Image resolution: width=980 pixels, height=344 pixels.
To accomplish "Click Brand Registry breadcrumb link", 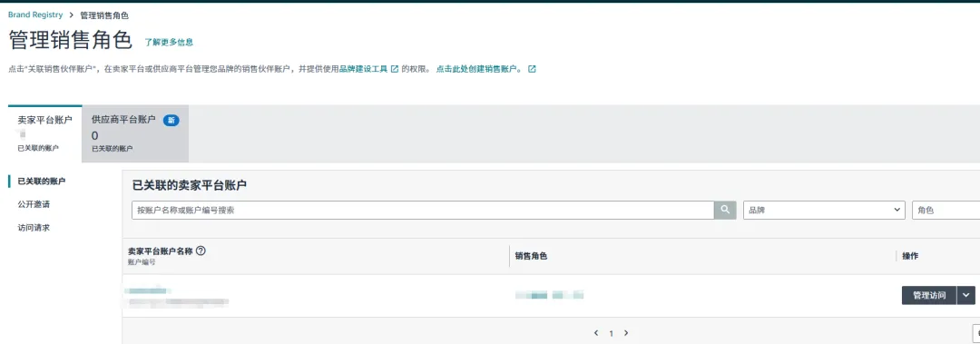I will [x=35, y=15].
